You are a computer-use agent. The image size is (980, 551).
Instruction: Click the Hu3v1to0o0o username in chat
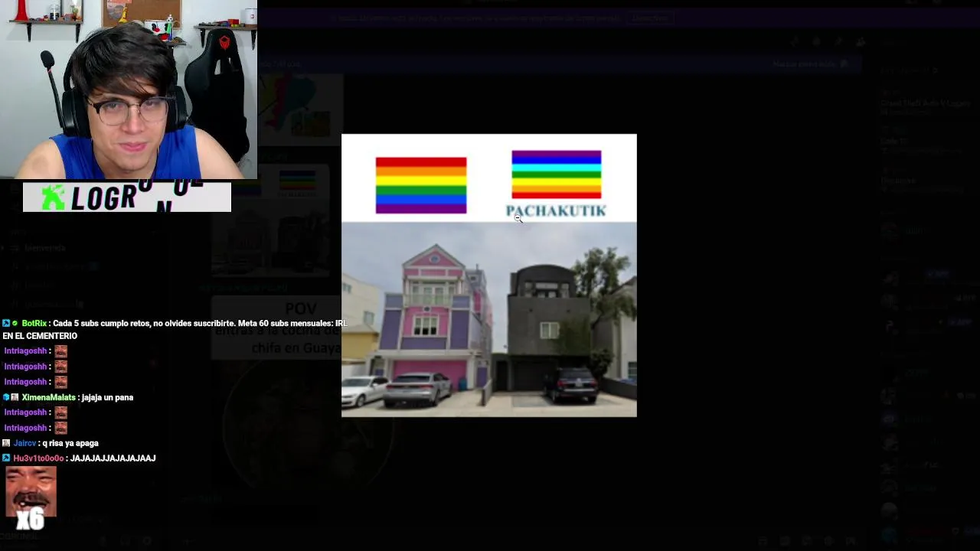click(x=38, y=458)
